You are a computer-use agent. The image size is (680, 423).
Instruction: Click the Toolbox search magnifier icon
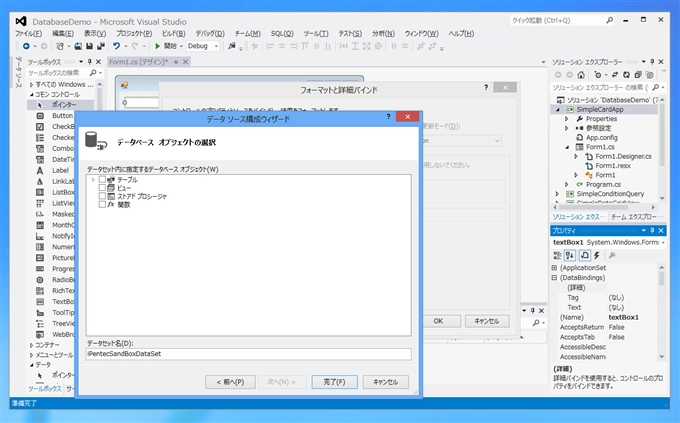pyautogui.click(x=93, y=73)
